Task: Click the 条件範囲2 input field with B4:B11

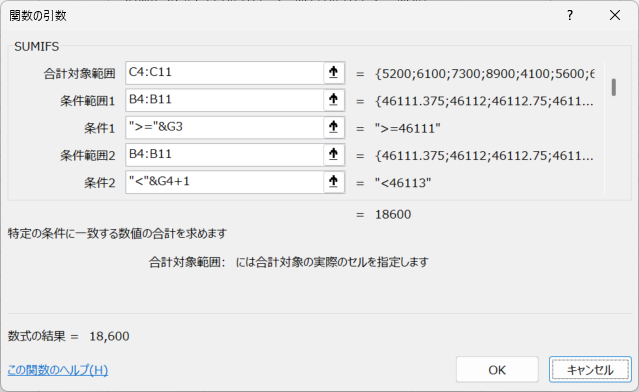Action: tap(225, 155)
